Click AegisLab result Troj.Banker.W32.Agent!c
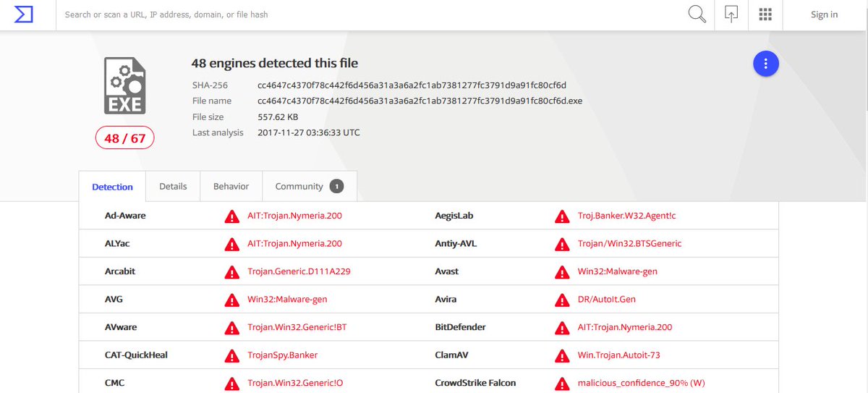Image resolution: width=868 pixels, height=393 pixels. [627, 216]
